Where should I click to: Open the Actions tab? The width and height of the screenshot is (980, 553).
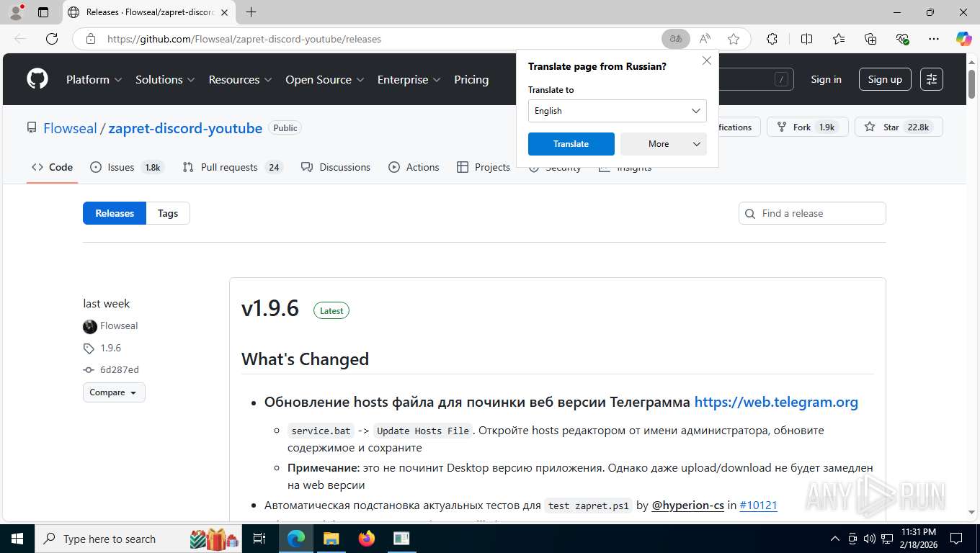[414, 167]
